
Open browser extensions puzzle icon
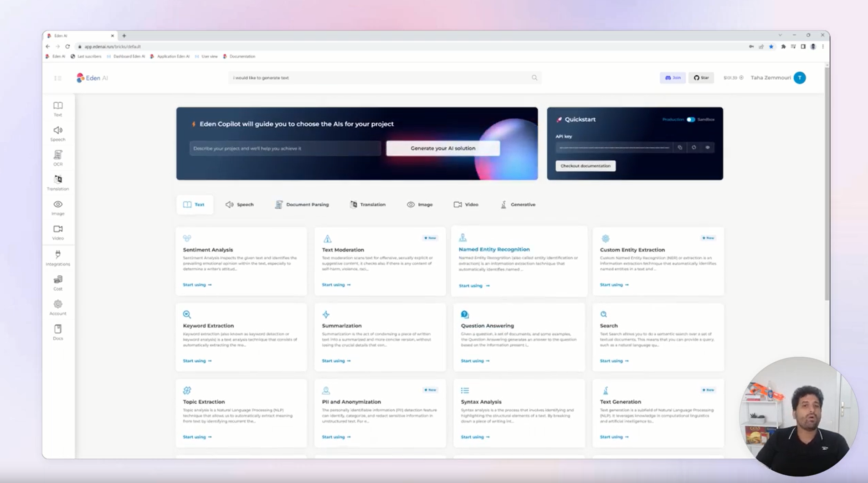click(x=783, y=46)
